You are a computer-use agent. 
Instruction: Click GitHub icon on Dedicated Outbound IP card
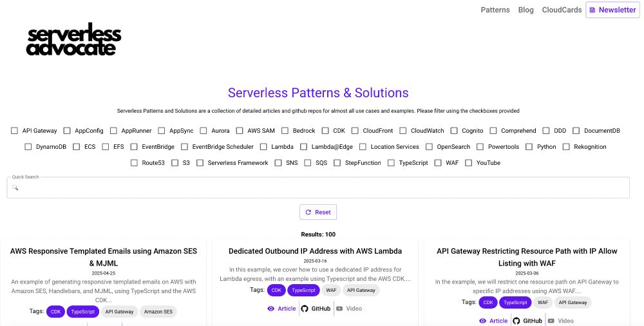[x=305, y=309]
